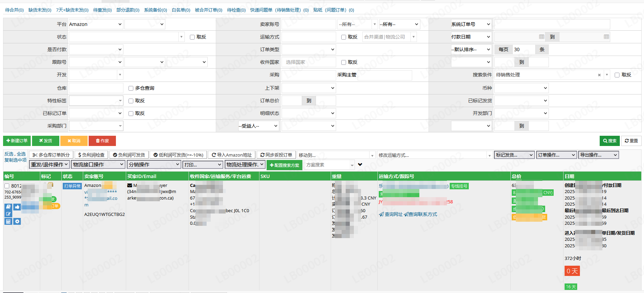The image size is (644, 293).
Task: Clear the 待销售处理 search condition tag
Action: [599, 75]
